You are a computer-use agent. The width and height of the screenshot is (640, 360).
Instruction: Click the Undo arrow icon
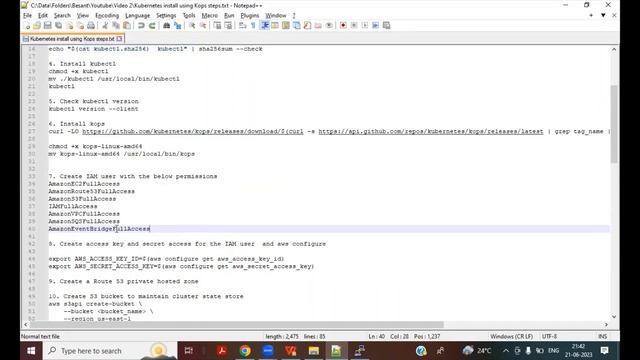(141, 26)
